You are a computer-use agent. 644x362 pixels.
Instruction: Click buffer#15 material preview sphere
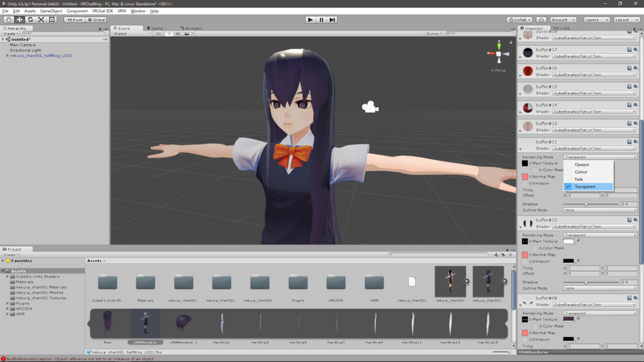coord(528,89)
